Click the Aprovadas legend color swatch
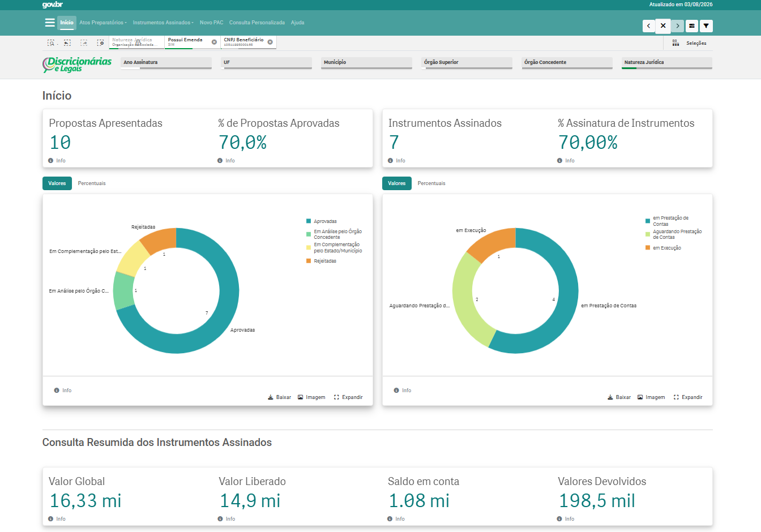The height and width of the screenshot is (532, 761). (309, 221)
